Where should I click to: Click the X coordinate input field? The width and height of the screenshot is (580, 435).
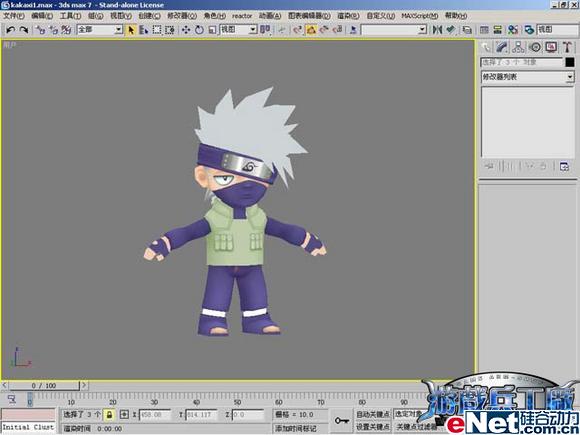point(155,415)
